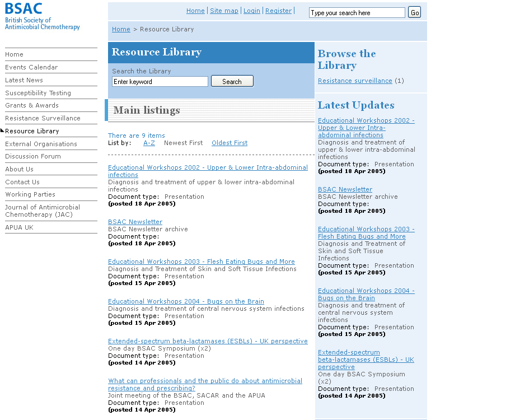Open the Login link
This screenshot has width=515, height=420.
252,11
